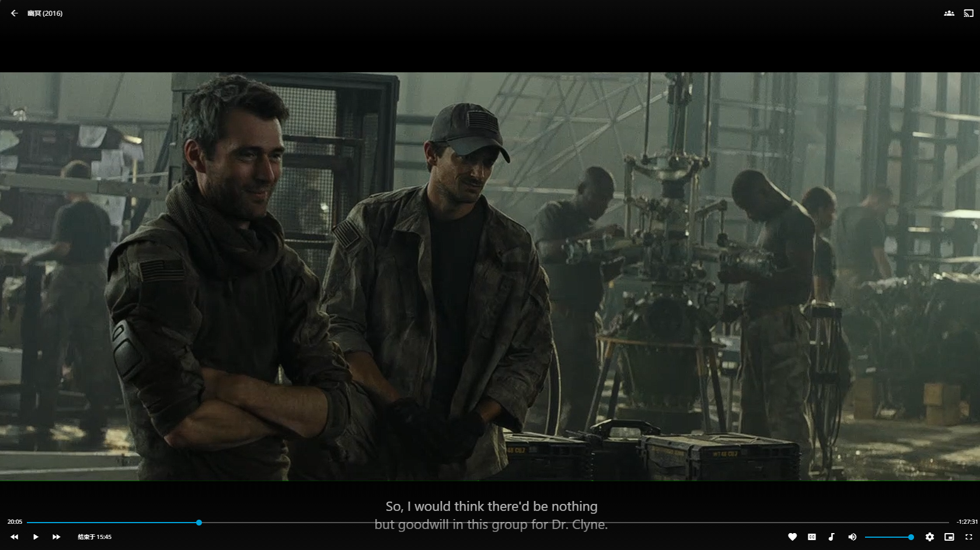980x550 pixels.
Task: Adjust the volume slider
Action: 889,537
